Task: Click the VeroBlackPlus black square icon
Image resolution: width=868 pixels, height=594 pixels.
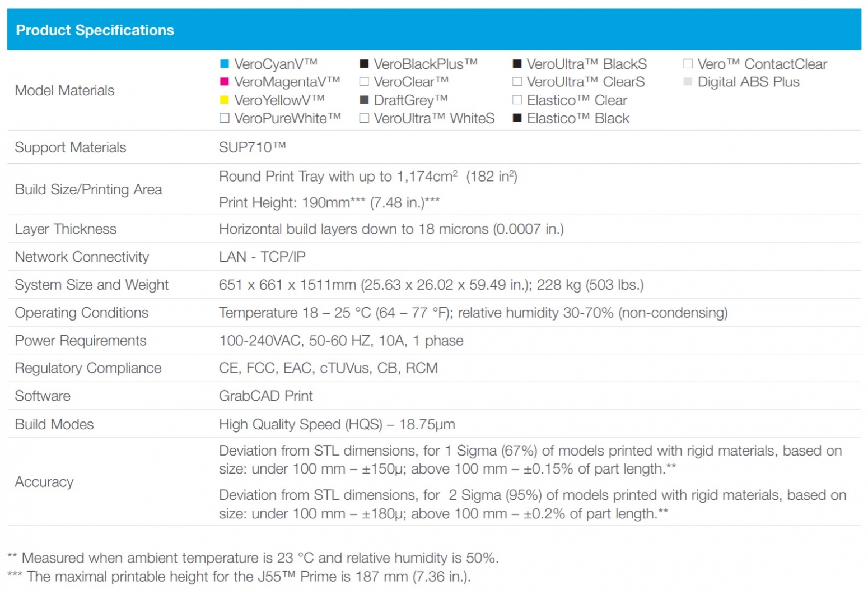Action: tap(364, 63)
